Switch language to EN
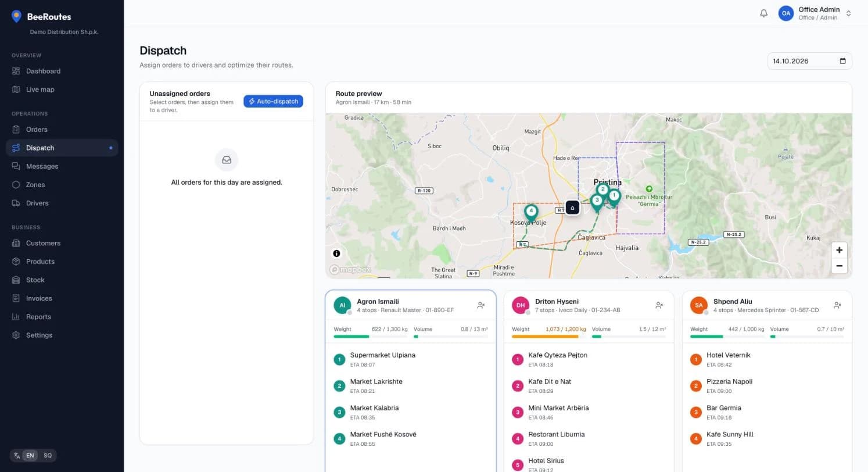868x472 pixels. 30,456
